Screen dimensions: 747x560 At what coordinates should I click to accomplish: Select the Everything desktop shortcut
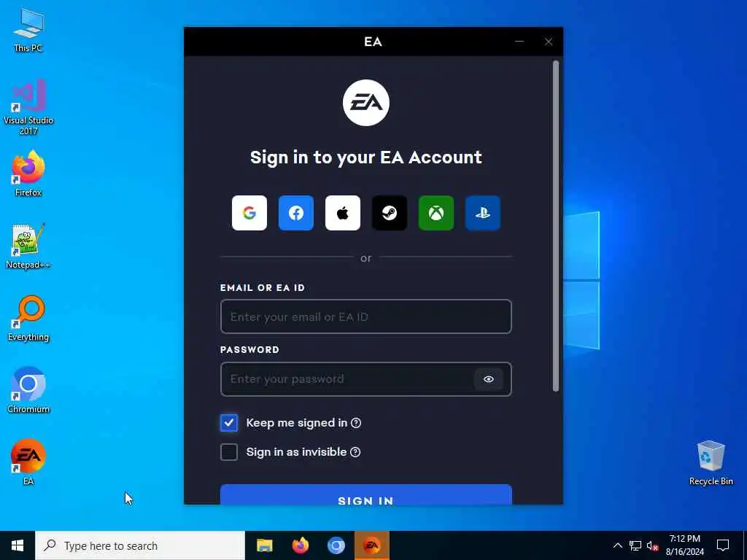click(28, 319)
